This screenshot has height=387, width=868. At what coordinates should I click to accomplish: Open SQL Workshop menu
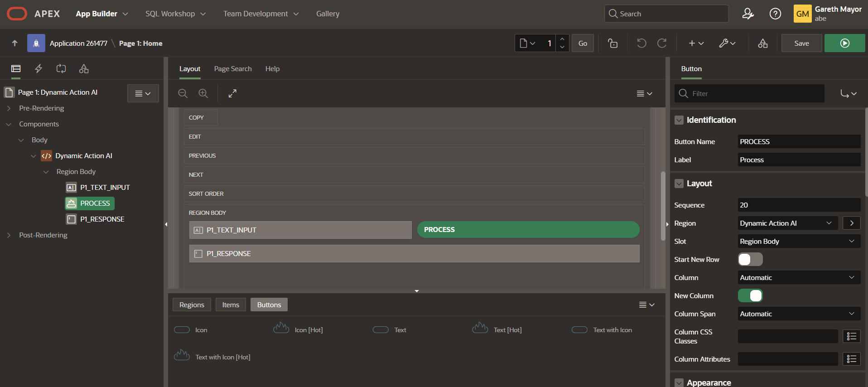pyautogui.click(x=175, y=14)
